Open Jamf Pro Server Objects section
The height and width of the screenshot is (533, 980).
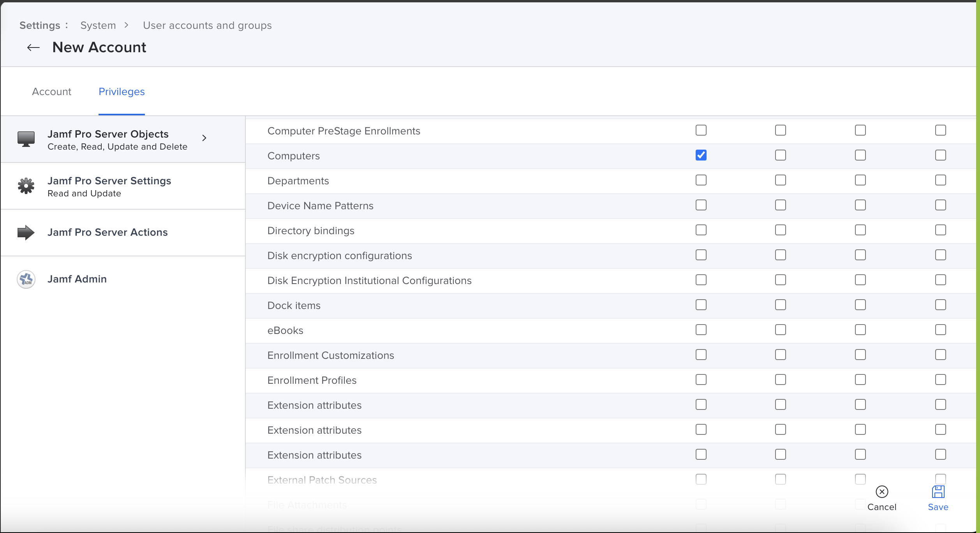pos(123,139)
